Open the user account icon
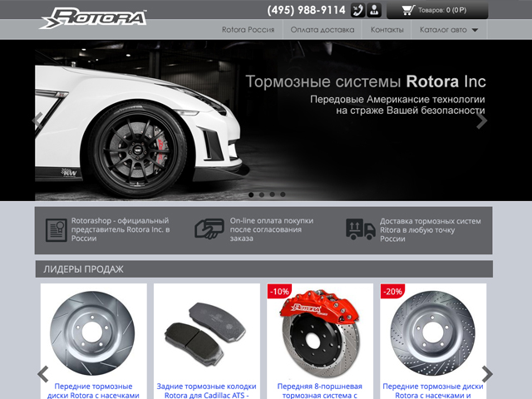The height and width of the screenshot is (399, 532). [x=374, y=10]
